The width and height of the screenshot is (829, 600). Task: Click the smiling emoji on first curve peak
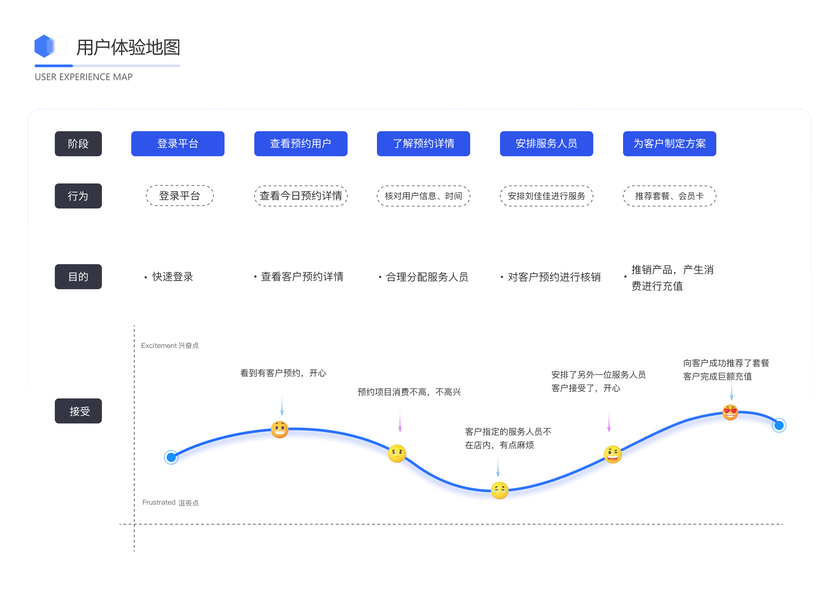click(280, 429)
